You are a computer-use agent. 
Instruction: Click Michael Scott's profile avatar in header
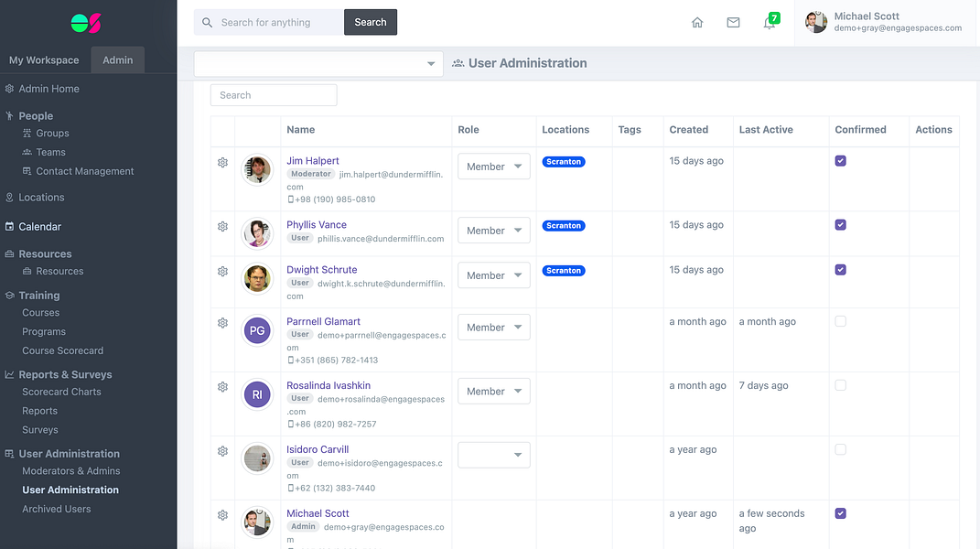[816, 22]
